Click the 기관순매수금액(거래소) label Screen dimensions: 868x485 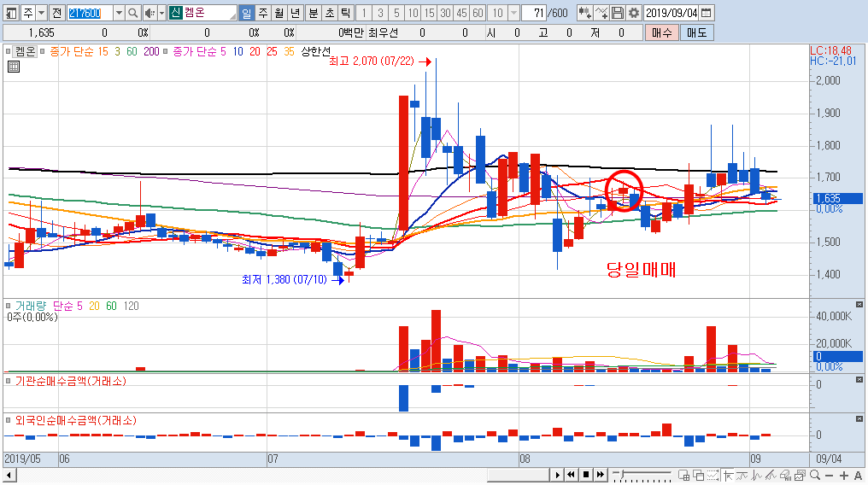[71, 381]
